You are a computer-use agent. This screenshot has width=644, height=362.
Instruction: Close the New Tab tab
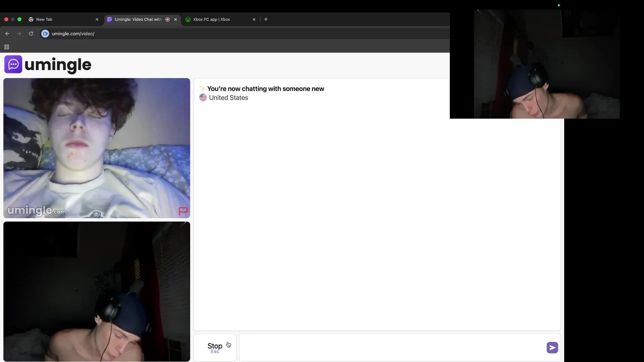97,20
